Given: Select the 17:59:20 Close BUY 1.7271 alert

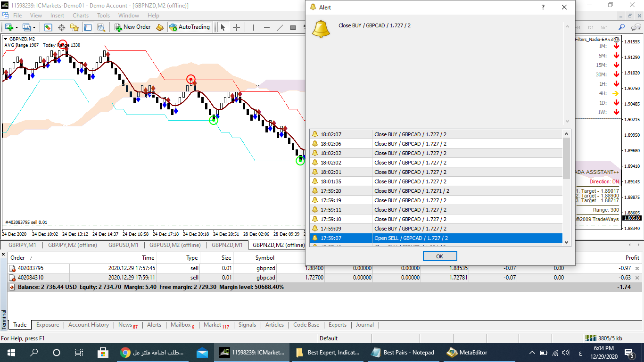Looking at the screenshot, I should pos(436,191).
